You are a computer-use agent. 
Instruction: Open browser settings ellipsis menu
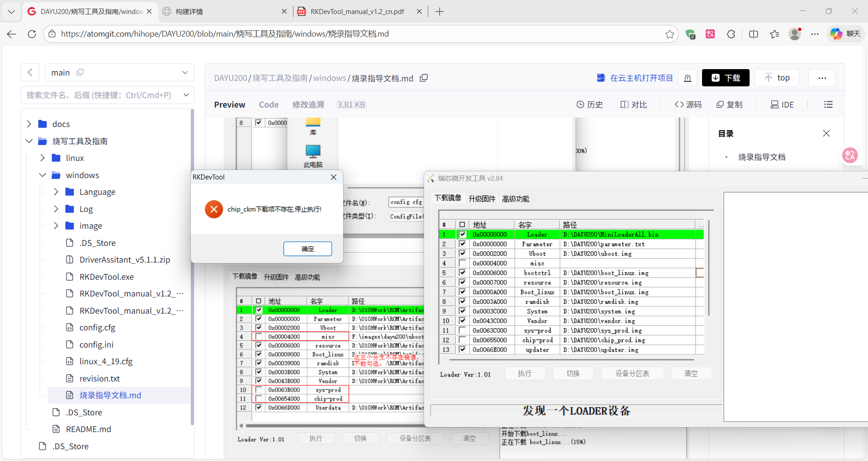[x=815, y=34]
